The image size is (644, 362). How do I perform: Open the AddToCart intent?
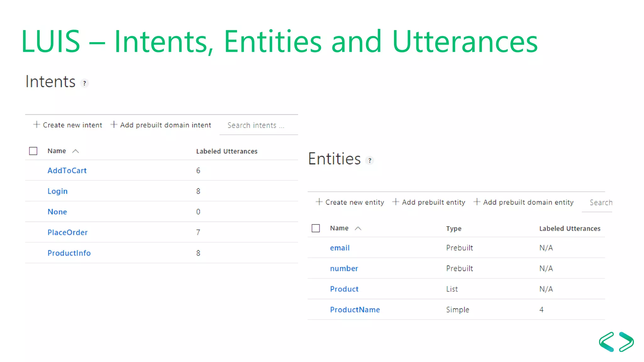tap(67, 170)
